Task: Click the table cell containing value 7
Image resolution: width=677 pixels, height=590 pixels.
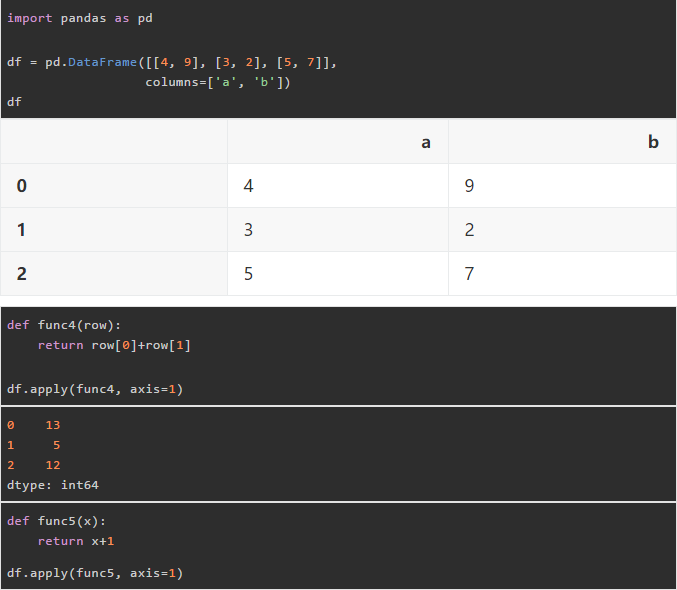Action: click(470, 274)
